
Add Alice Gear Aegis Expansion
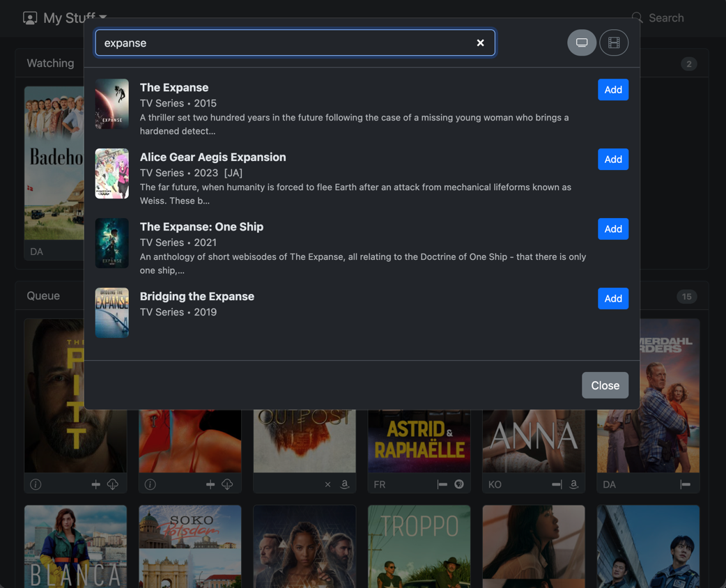613,160
